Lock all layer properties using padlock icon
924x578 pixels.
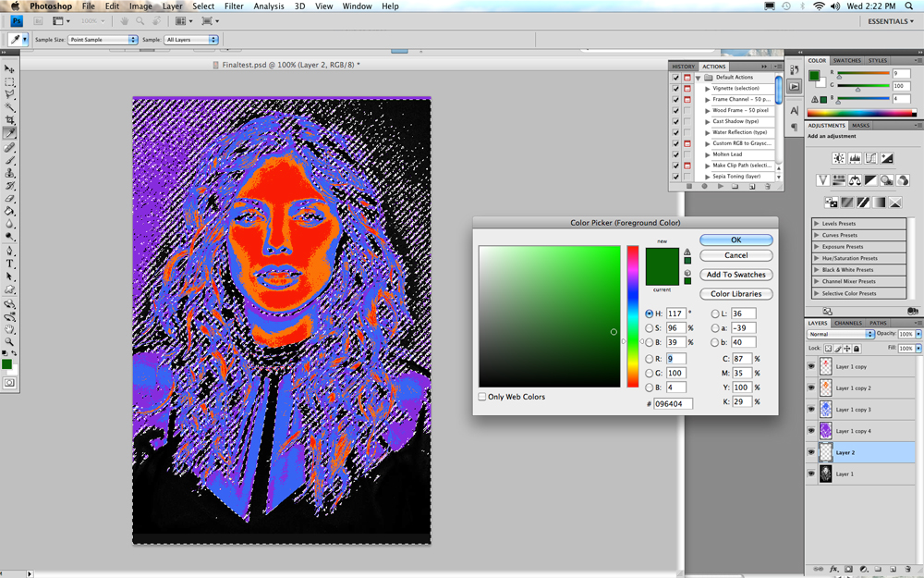pos(857,349)
